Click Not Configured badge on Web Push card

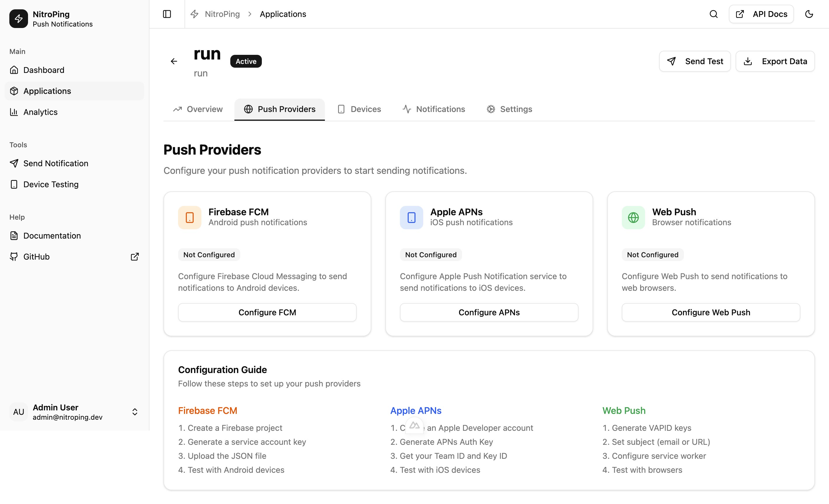(x=653, y=255)
